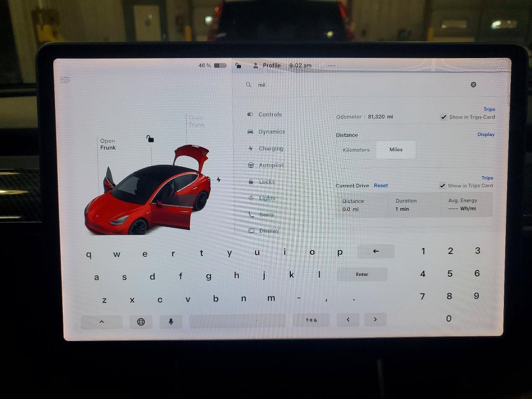Open the Charging settings
This screenshot has width=532, height=399.
(271, 149)
